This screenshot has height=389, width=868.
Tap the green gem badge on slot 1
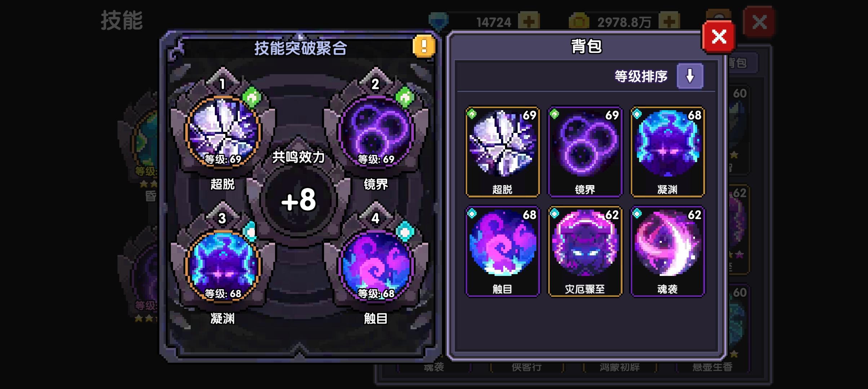pos(252,97)
